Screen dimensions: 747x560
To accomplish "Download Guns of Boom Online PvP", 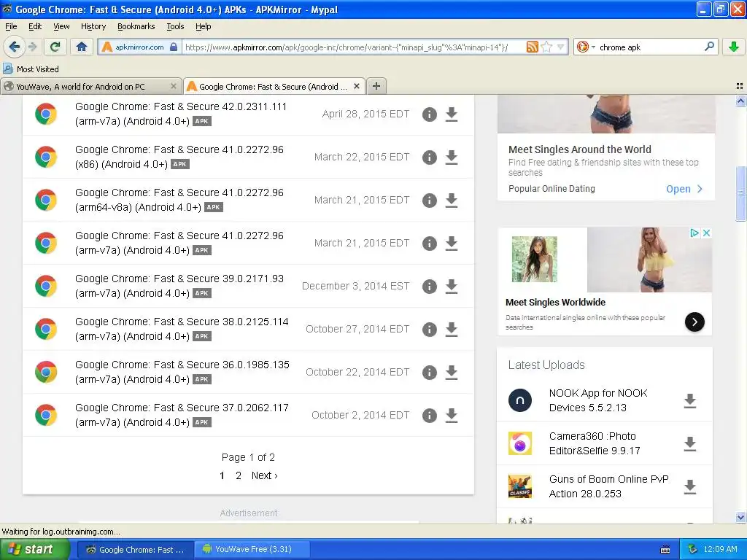I will point(690,486).
